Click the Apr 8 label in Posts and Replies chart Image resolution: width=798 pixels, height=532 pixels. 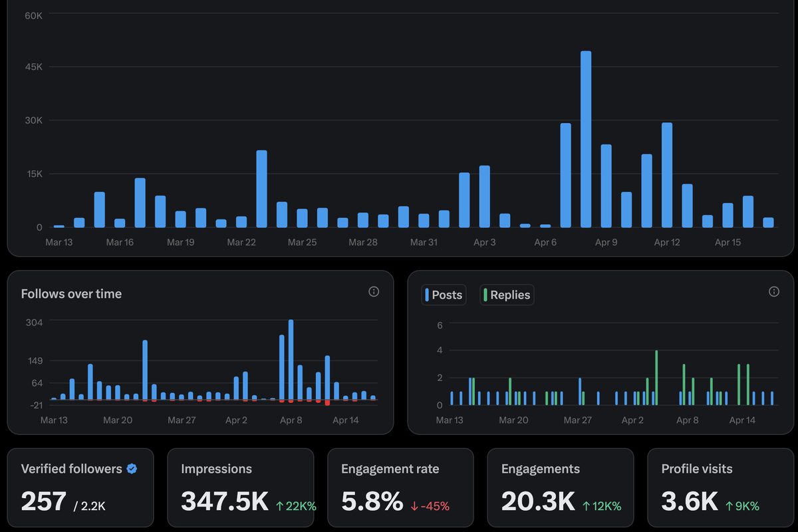pyautogui.click(x=688, y=420)
